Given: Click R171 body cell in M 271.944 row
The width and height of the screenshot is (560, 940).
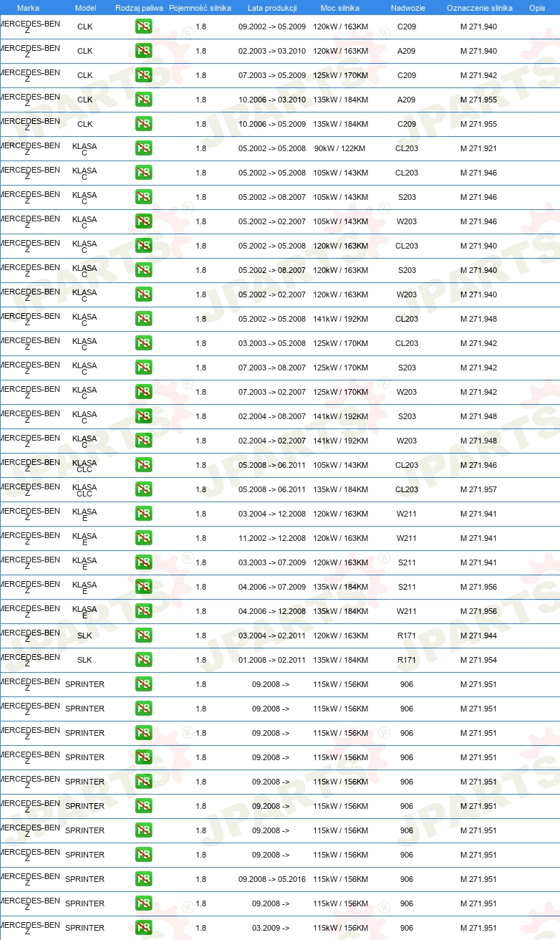Looking at the screenshot, I should pyautogui.click(x=407, y=636).
